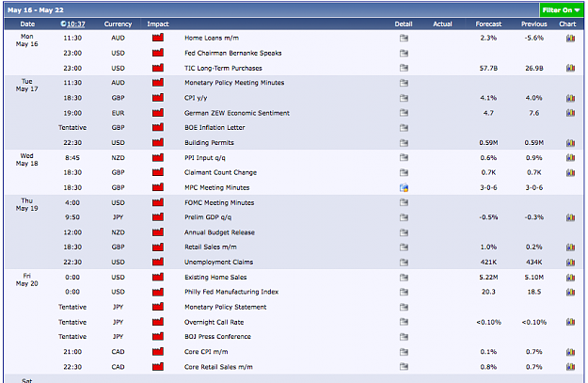This screenshot has width=588, height=383.
Task: Click the Currency column header
Action: pos(118,24)
